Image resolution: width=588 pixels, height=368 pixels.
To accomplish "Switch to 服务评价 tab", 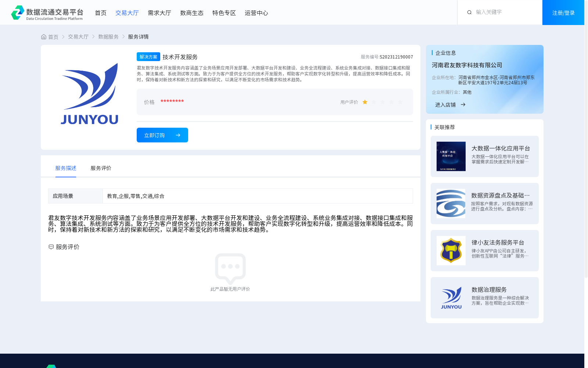I will tap(101, 168).
